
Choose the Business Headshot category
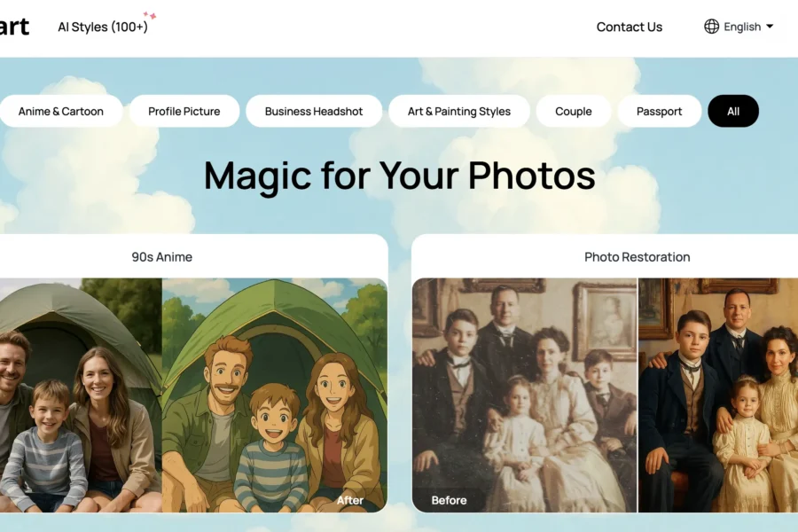point(314,111)
